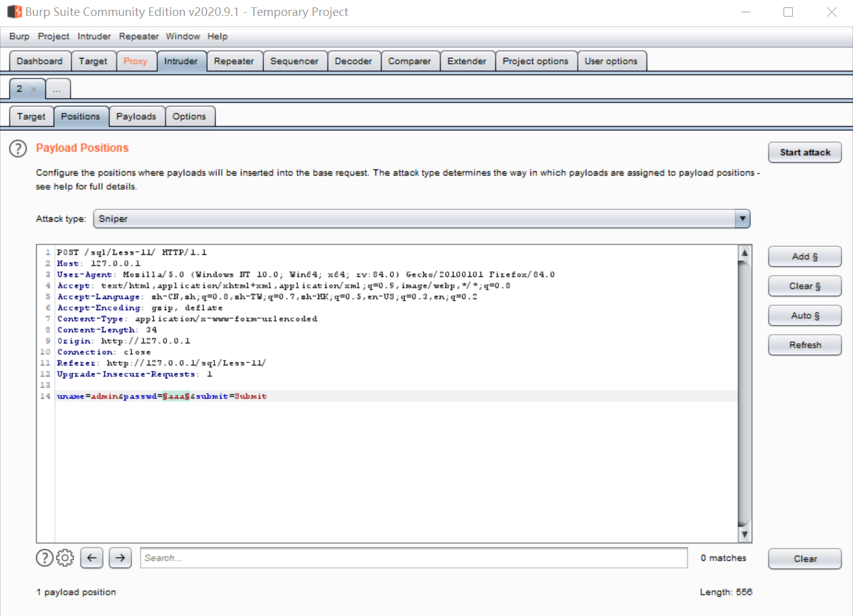This screenshot has width=853, height=616.
Task: Open the Help menu
Action: (218, 36)
